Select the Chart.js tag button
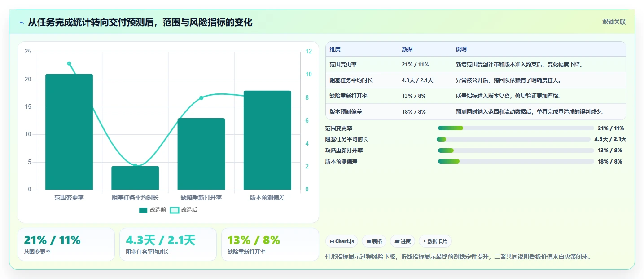This screenshot has height=279, width=644. pos(342,241)
